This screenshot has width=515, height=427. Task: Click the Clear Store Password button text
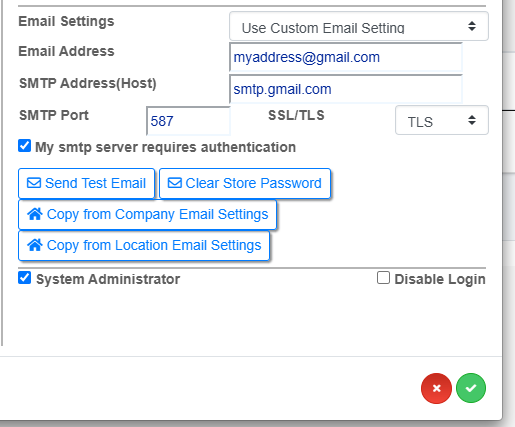pyautogui.click(x=253, y=183)
